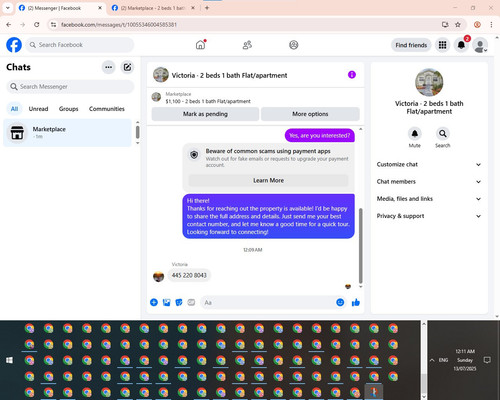Click the Chrome profile icon in toolbar
The image size is (500, 400).
pyautogui.click(x=477, y=24)
